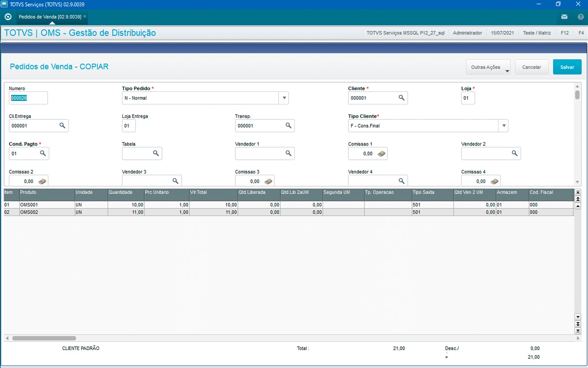Click Cond. Pagto search magnifier icon
This screenshot has height=368, width=588.
pyautogui.click(x=43, y=153)
